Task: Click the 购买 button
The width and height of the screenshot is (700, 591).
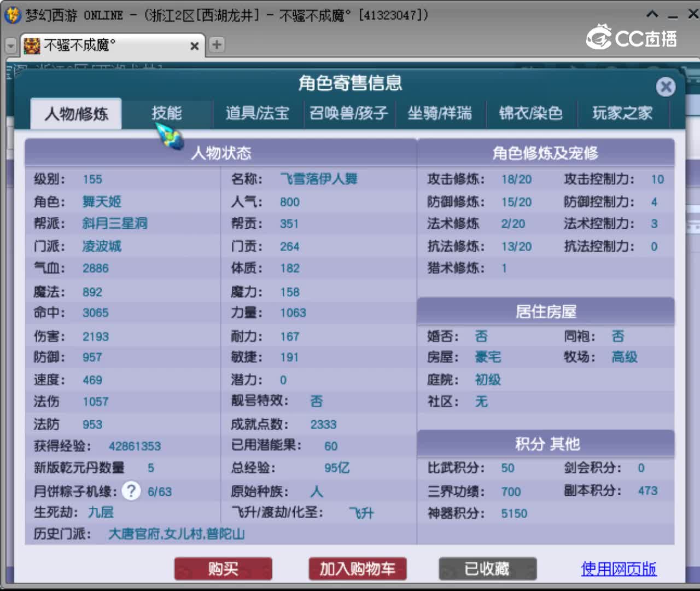Action: 223,569
